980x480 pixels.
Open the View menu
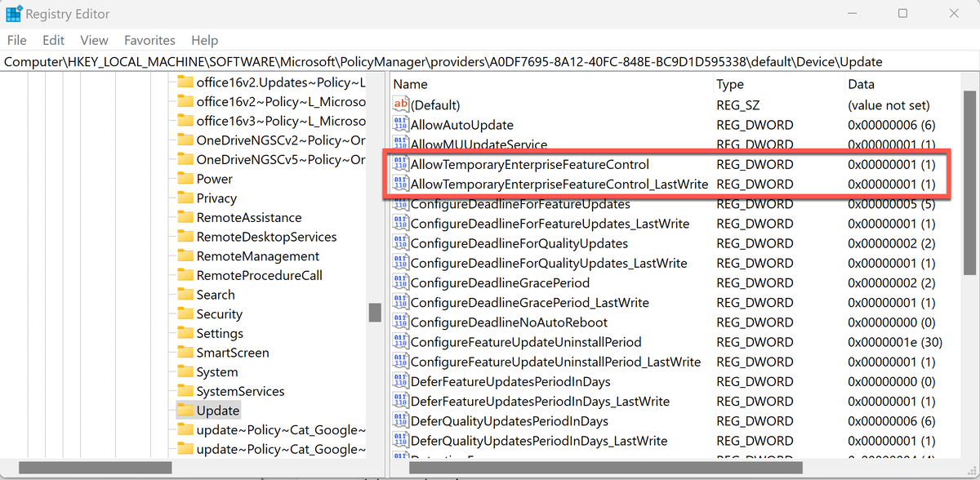94,40
